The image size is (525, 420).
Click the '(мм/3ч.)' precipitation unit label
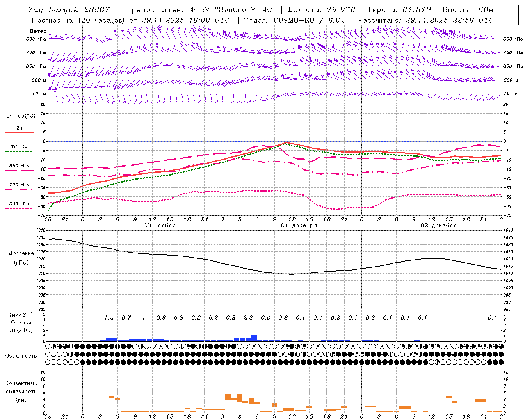click(21, 315)
